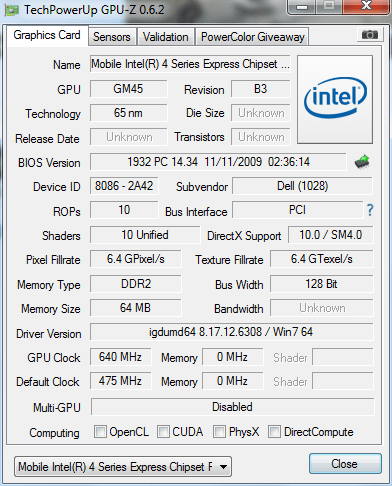The image size is (392, 486).
Task: Select the PowerColor Giveaway tab
Action: click(253, 37)
